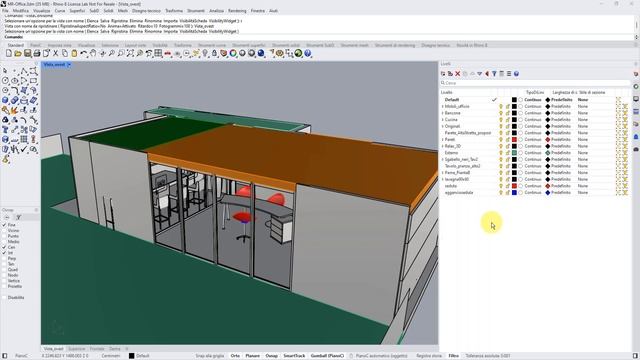640x360 pixels.
Task: Select the Default layer row
Action: 535,100
